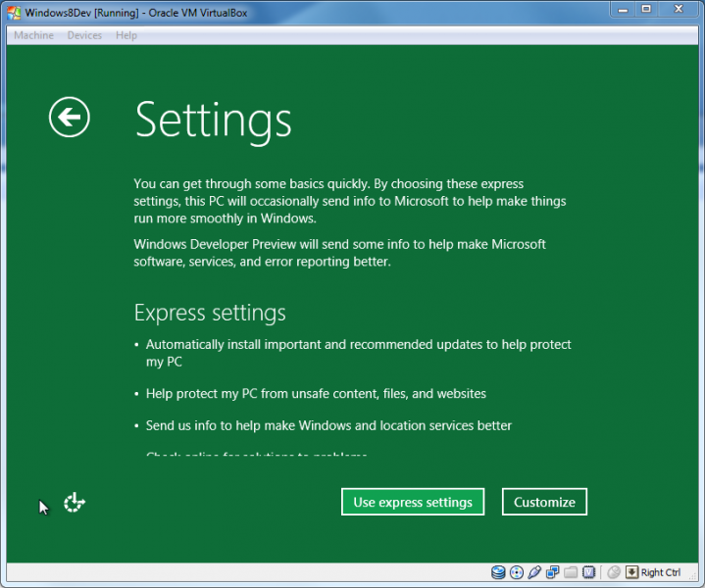Screen dimensions: 705x588
Task: Click the 'Send us info' bullet text
Action: coord(328,425)
